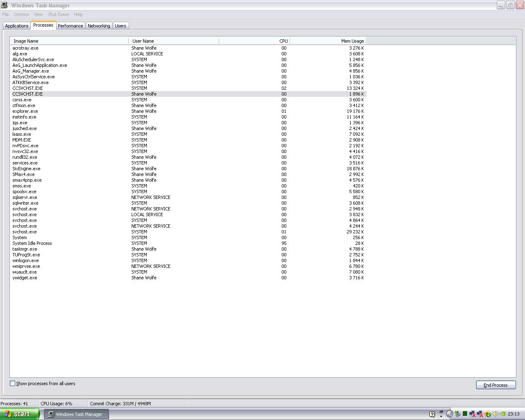This screenshot has height=420, width=525.
Task: Select the lsass.exe process
Action: (188, 134)
